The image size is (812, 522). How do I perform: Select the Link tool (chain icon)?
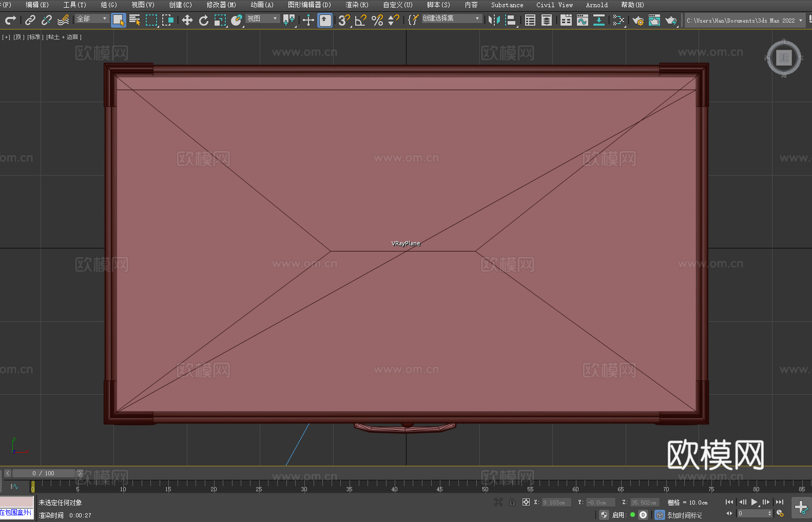30,20
